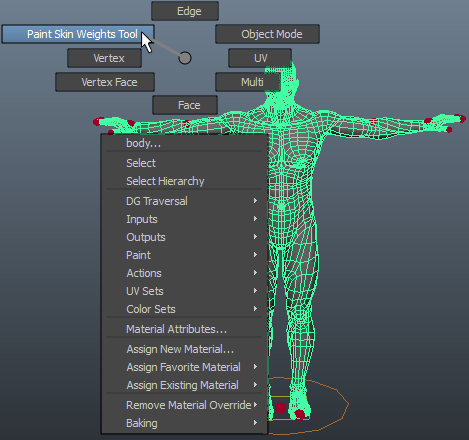Click Assign New Material... entry
The height and width of the screenshot is (440, 469).
(184, 349)
